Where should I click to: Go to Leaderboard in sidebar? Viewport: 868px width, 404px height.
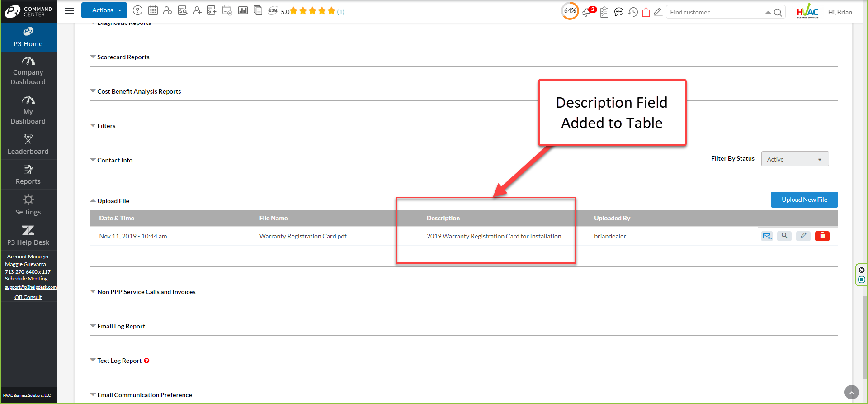click(28, 144)
